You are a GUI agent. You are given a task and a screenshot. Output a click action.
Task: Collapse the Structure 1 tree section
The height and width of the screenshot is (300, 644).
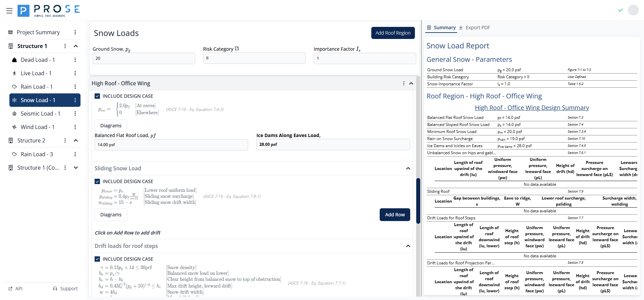point(76,46)
